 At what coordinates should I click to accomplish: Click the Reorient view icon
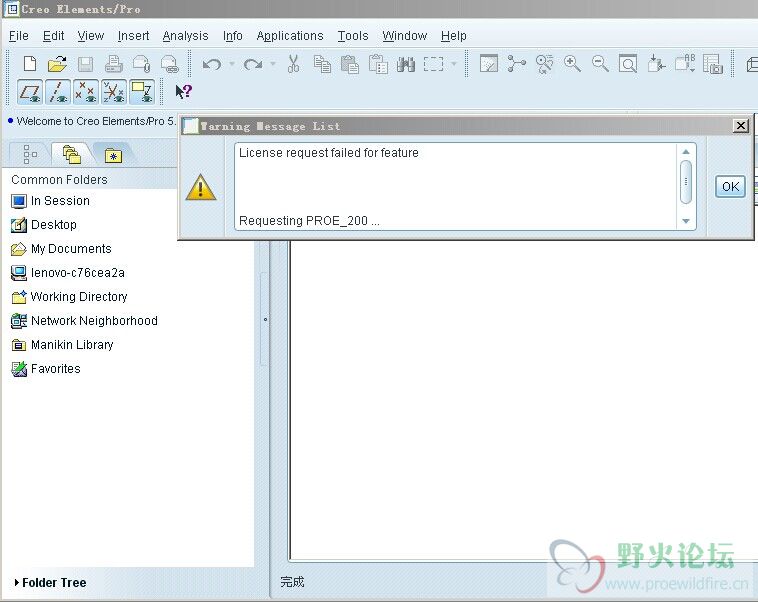point(656,64)
